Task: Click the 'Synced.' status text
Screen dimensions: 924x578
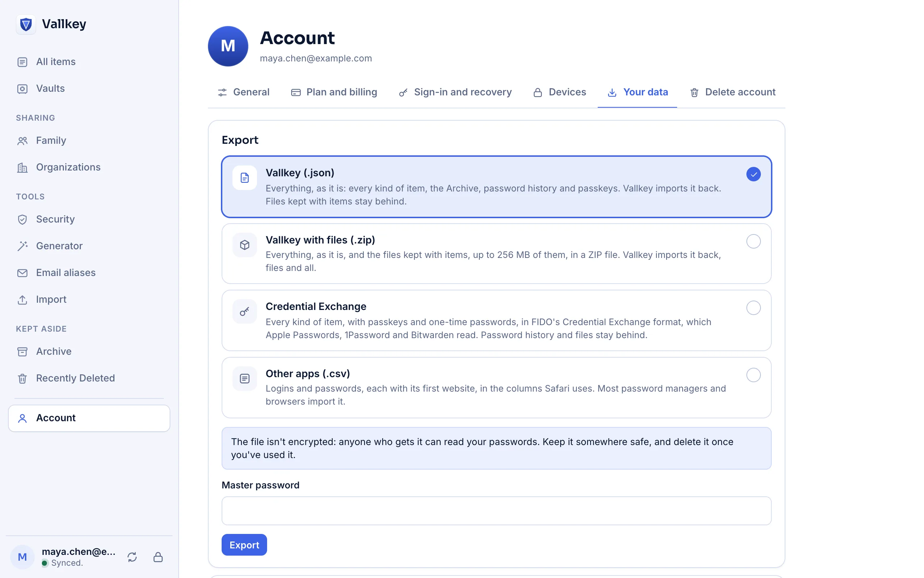Action: coord(67,563)
